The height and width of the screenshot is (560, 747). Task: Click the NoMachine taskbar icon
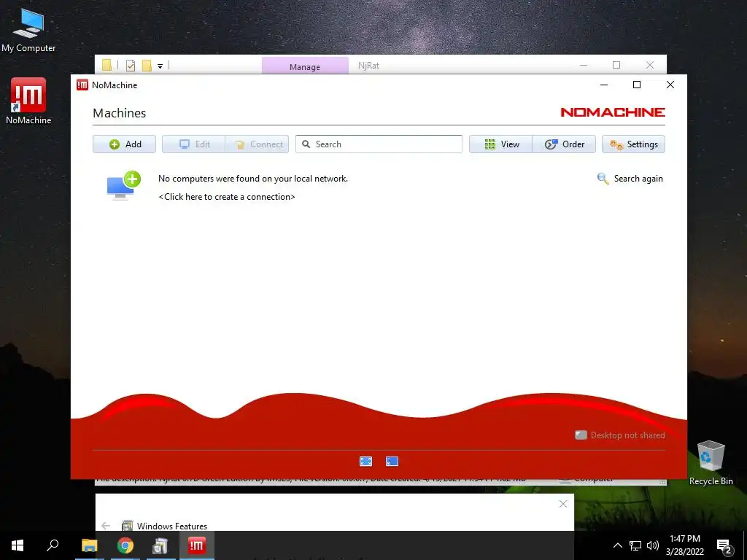coord(197,545)
